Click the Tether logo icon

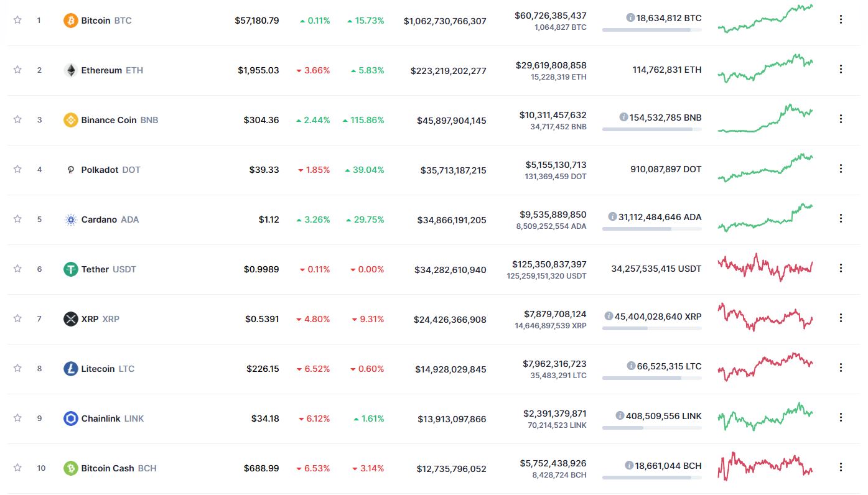point(71,269)
